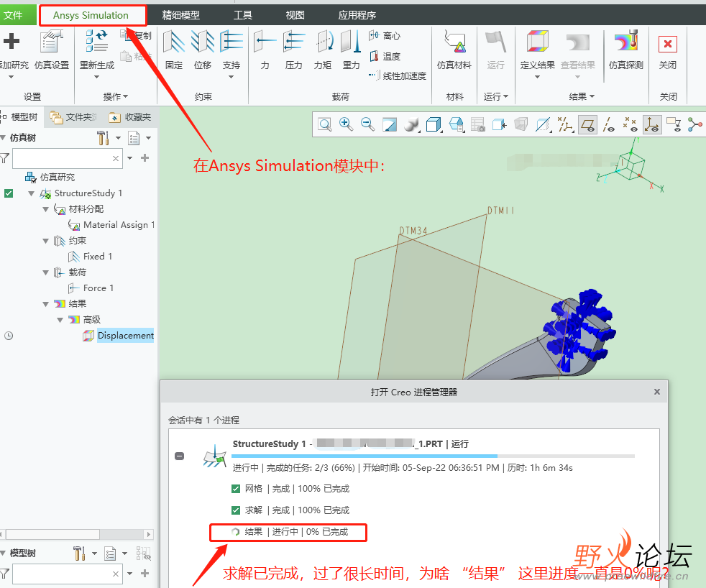This screenshot has height=588, width=706.
Task: Select Force 1 tree item
Action: pos(91,288)
